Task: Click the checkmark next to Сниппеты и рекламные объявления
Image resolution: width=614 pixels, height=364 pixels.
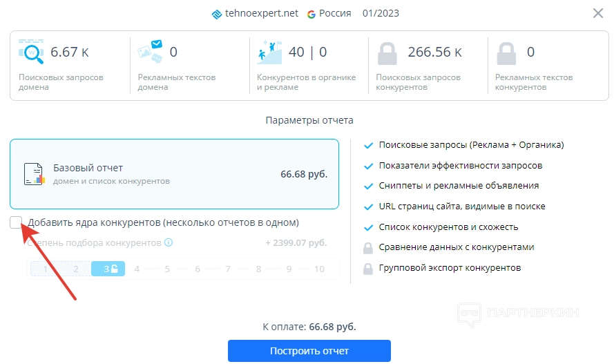Action: coord(367,186)
